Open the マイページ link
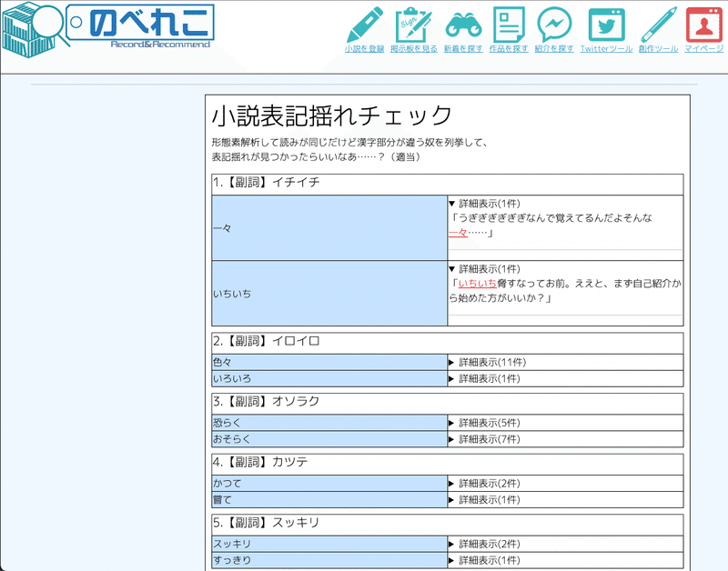Screen dimensions: 728x571 (x=703, y=49)
